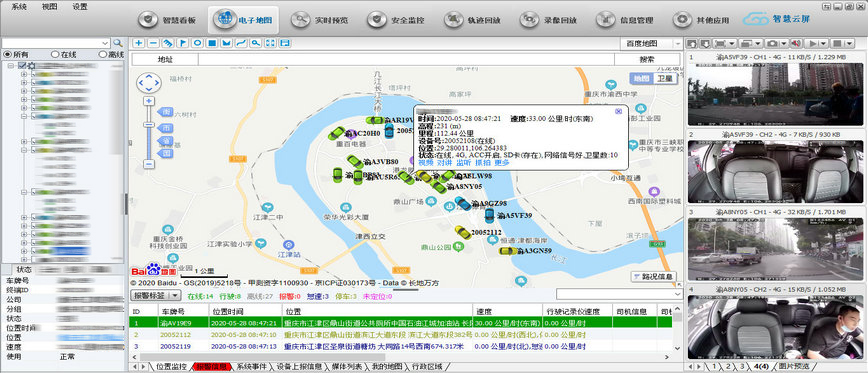
Task: Open the 轨迹回放 module
Action: click(x=472, y=20)
